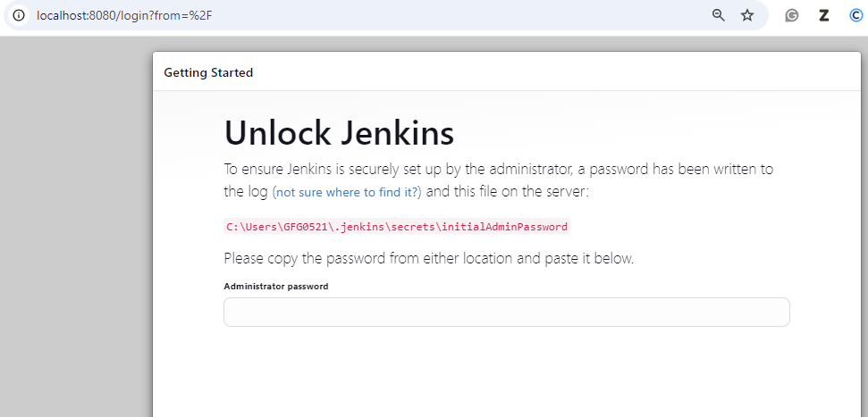Click empty address bar space after the URL
The image size is (868, 417).
447,15
